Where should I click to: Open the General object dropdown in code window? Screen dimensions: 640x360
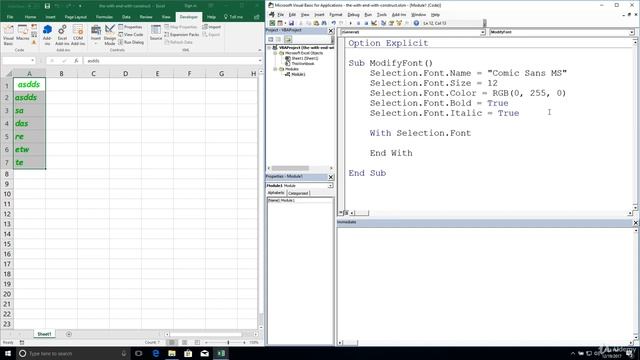tap(482, 32)
